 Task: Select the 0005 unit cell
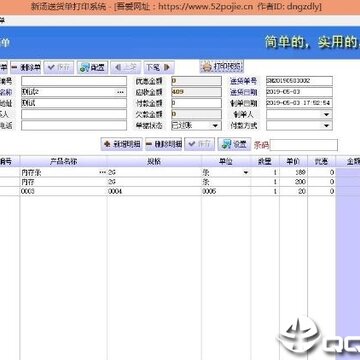pos(226,191)
